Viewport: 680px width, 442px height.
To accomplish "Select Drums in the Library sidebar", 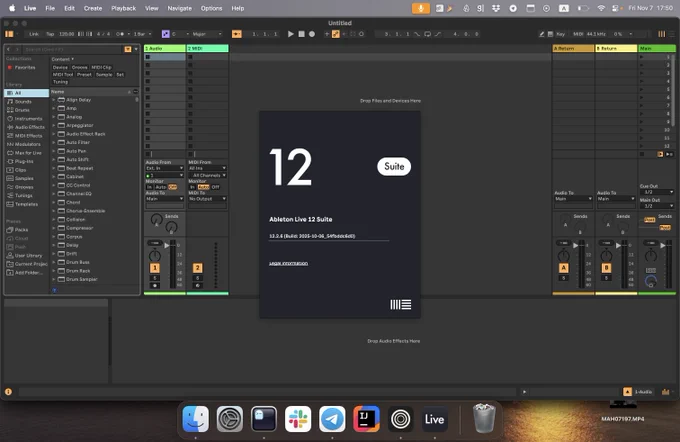I will pos(22,110).
